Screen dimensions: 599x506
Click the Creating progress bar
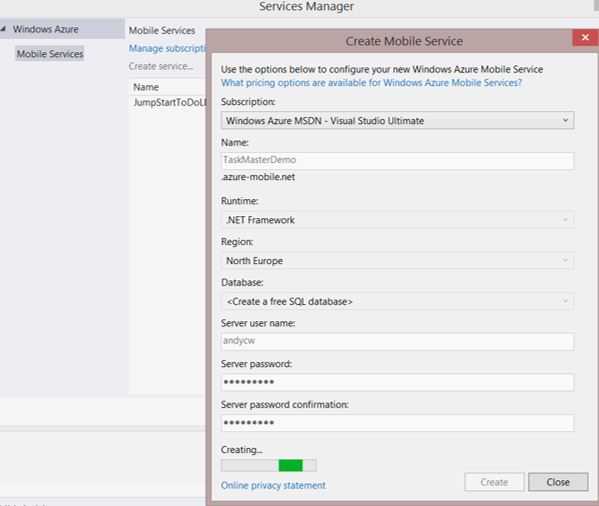coord(269,465)
